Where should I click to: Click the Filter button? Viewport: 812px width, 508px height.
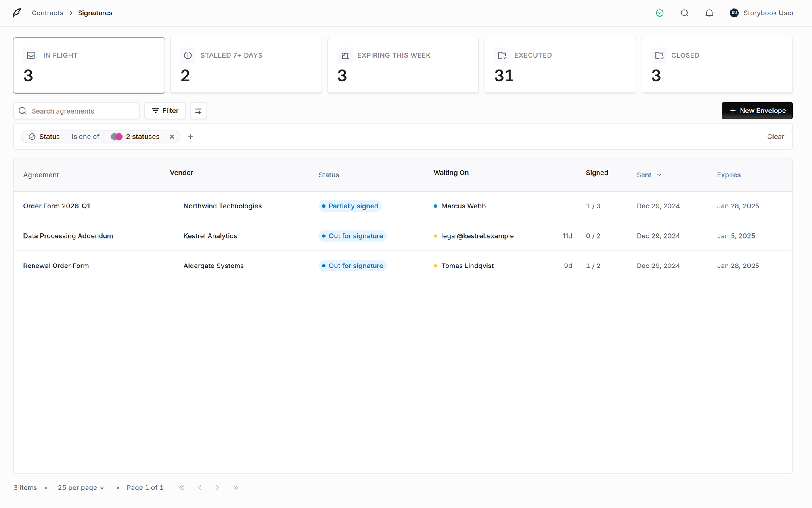pyautogui.click(x=165, y=111)
